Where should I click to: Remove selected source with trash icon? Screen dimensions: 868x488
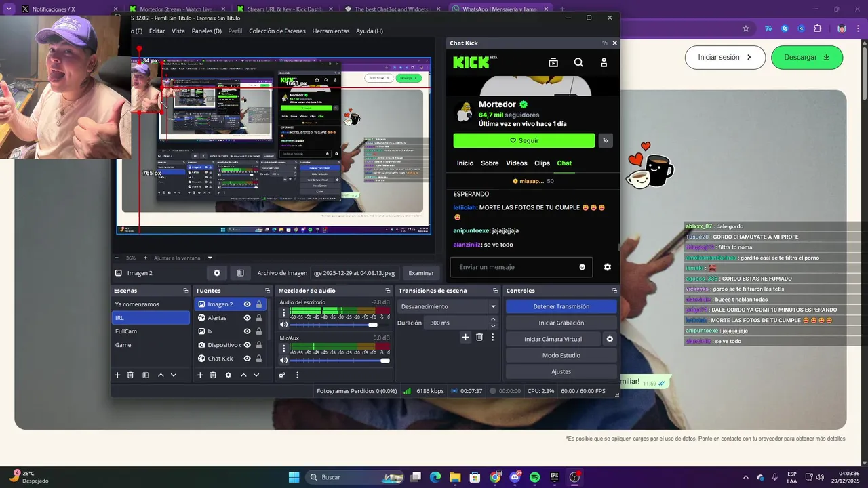(x=213, y=375)
